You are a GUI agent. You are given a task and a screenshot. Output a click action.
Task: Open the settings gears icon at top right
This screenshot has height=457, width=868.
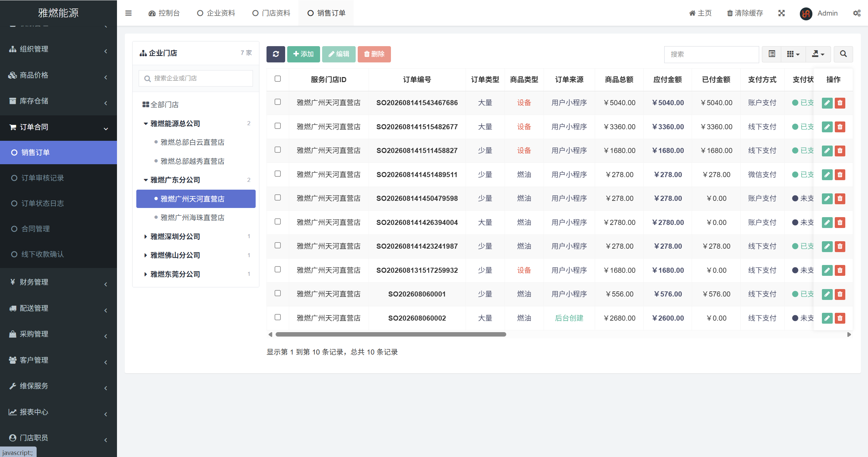(x=857, y=13)
